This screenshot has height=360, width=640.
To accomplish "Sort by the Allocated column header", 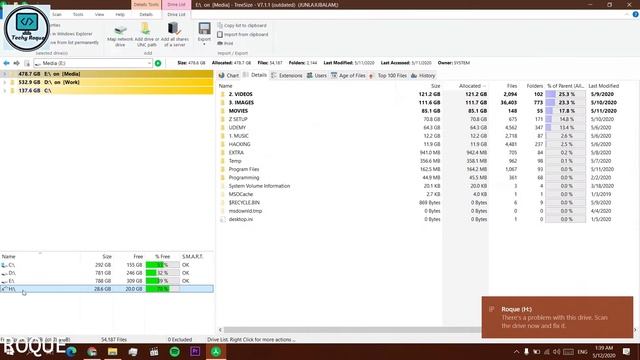I will pos(469,86).
